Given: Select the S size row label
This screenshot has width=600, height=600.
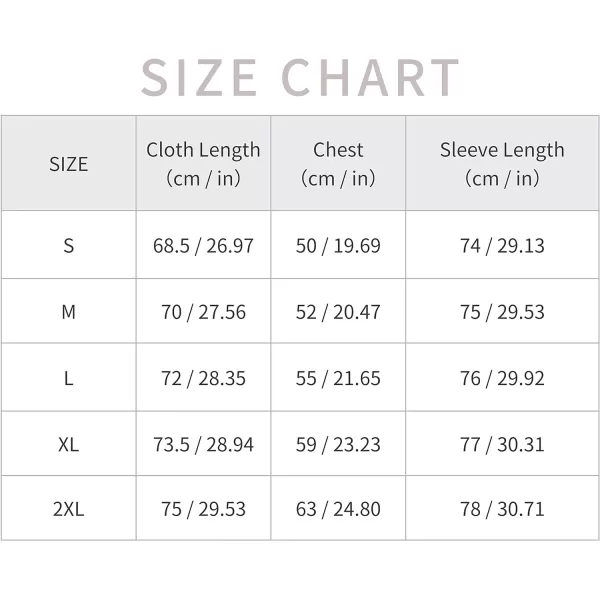Looking at the screenshot, I should coord(68,246).
